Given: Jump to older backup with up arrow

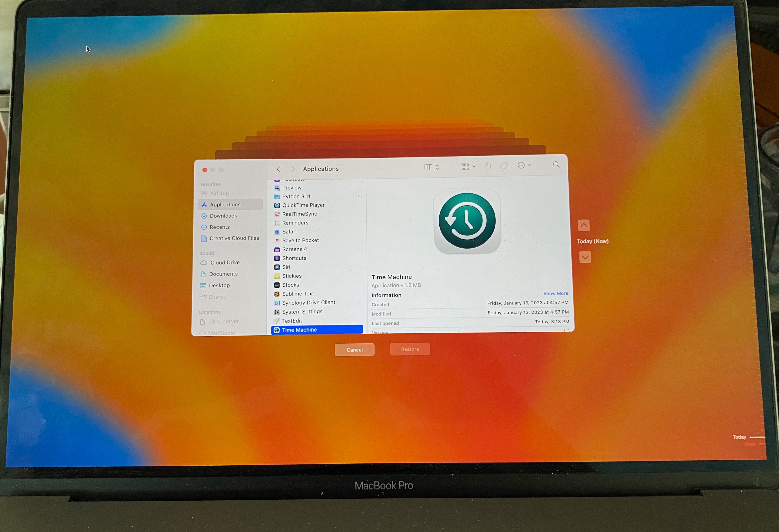Looking at the screenshot, I should [584, 225].
